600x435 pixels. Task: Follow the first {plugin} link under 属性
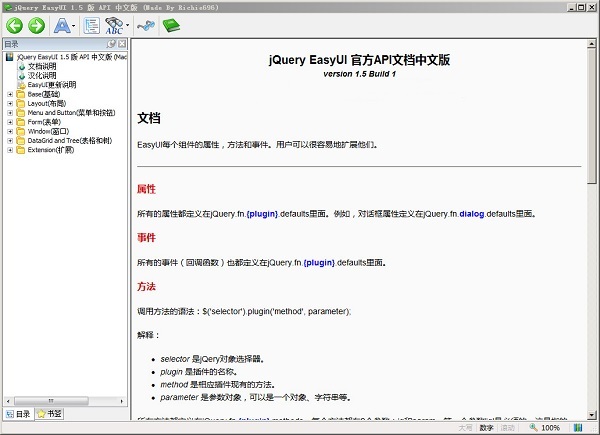point(262,214)
